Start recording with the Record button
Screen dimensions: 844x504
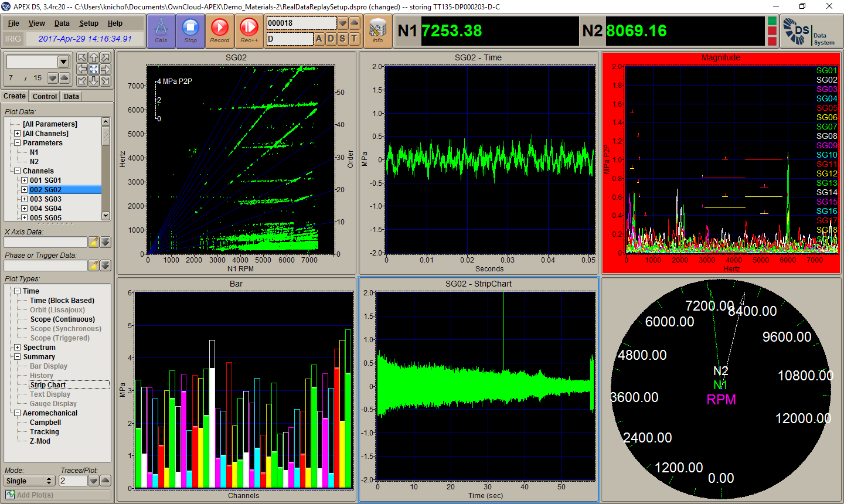(220, 30)
